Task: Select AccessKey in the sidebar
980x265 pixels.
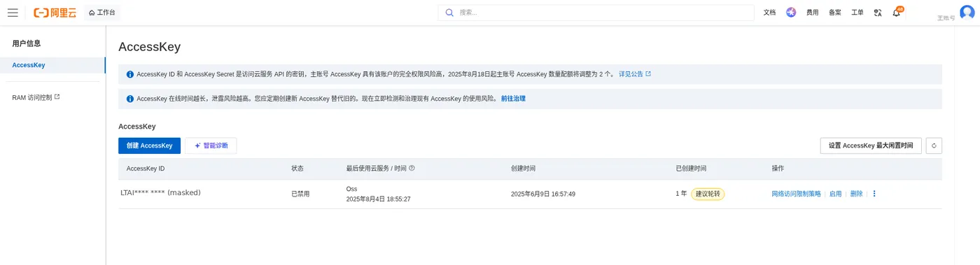Action: [52, 65]
